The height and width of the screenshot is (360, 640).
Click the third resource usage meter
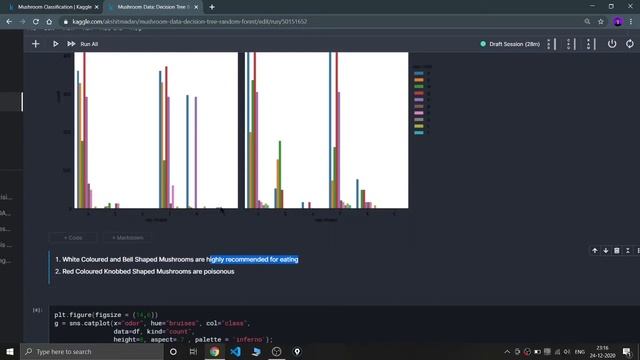[591, 44]
